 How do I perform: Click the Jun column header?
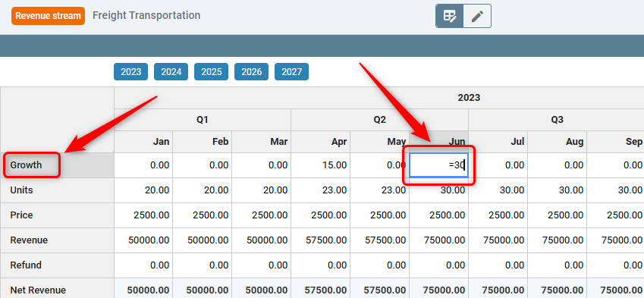[439, 142]
